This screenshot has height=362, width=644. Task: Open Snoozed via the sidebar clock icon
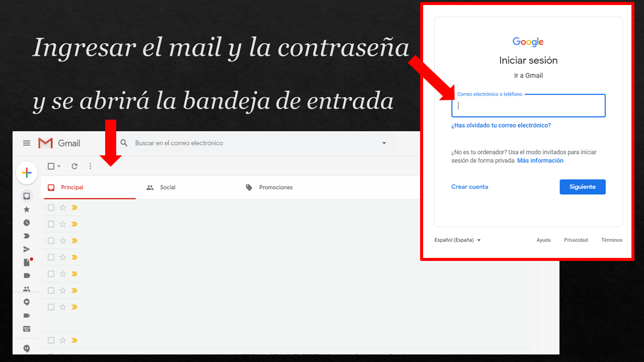pos(27,223)
